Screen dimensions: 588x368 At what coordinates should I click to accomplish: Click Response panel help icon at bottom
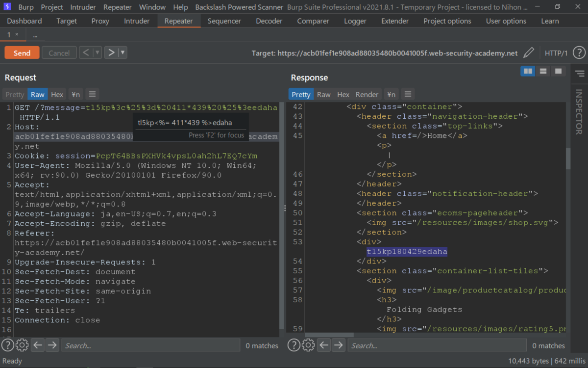coord(294,345)
